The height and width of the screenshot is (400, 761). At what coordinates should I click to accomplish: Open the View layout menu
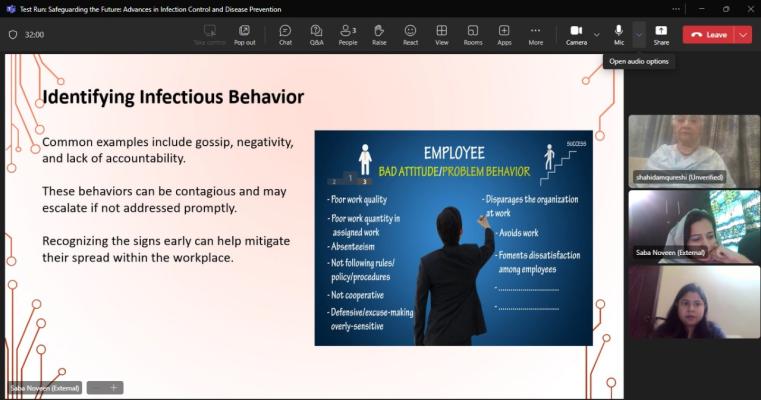tap(441, 34)
